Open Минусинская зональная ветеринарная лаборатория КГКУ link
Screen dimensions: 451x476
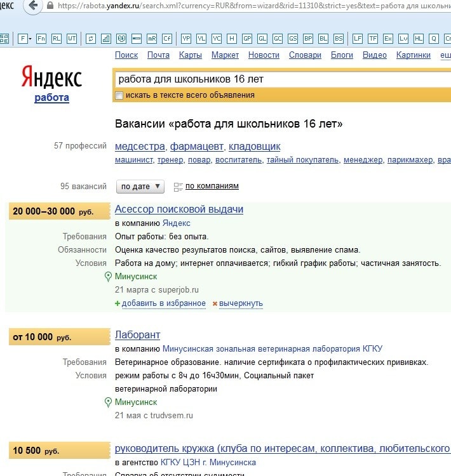pos(273,349)
